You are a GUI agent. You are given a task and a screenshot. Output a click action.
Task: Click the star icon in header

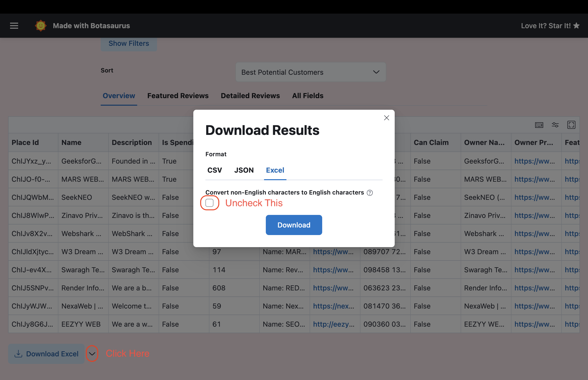click(x=576, y=26)
